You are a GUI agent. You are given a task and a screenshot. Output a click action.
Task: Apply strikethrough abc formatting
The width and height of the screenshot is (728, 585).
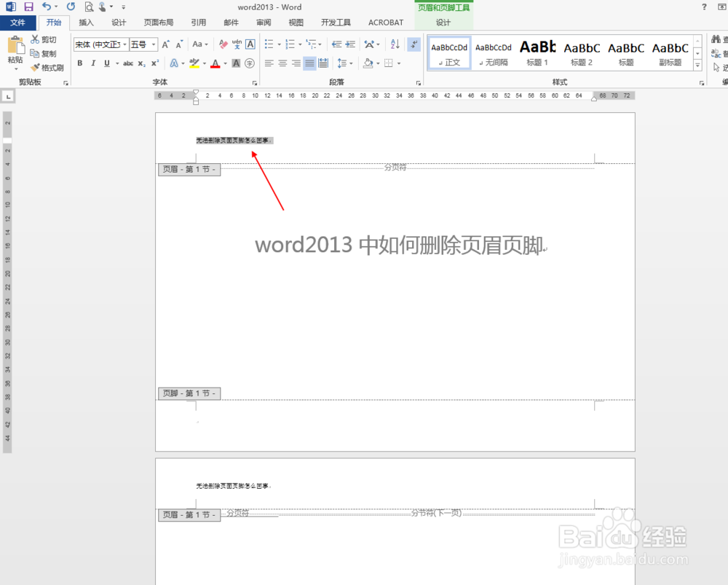coord(128,63)
